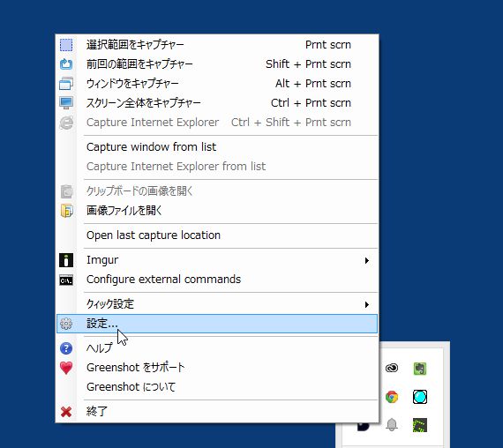Click the red X exit icon

point(66,412)
